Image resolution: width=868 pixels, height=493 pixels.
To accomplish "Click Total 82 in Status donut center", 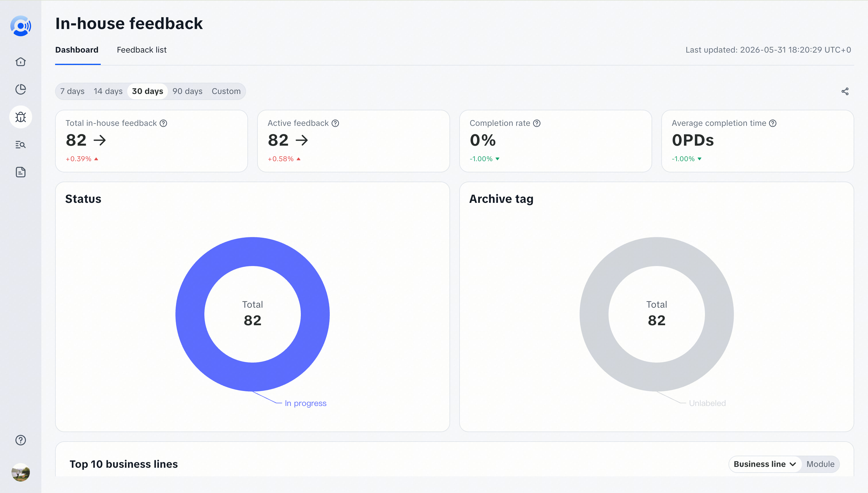I will point(252,313).
